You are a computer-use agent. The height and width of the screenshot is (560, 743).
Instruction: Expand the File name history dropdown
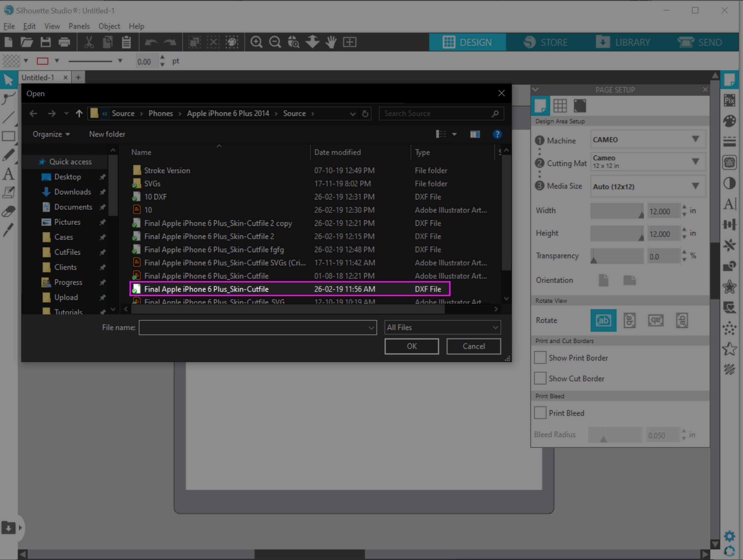pyautogui.click(x=371, y=328)
